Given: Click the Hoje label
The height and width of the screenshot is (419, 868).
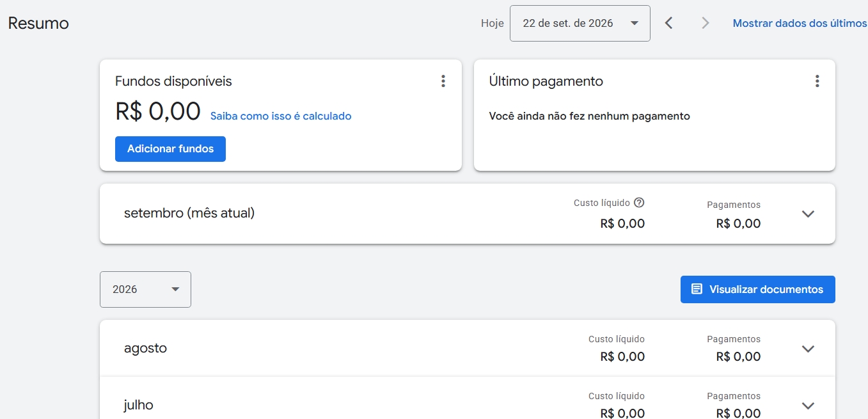Looking at the screenshot, I should click(x=493, y=24).
